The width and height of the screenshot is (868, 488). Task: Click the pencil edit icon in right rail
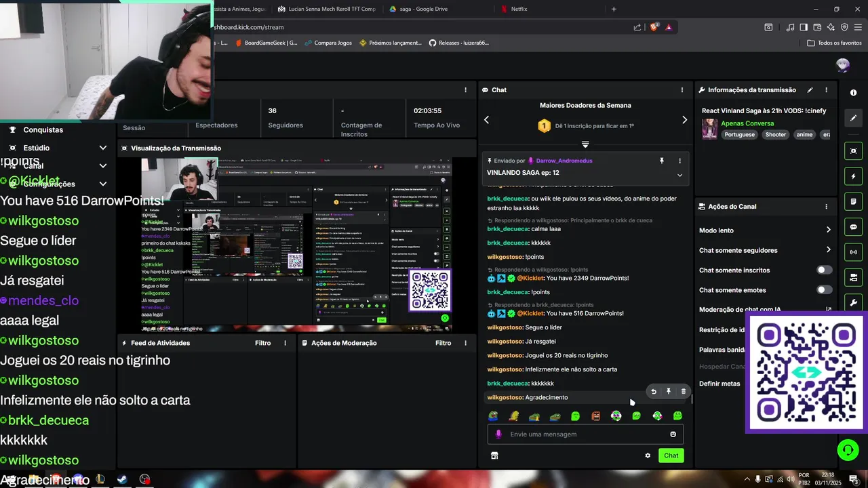click(853, 118)
